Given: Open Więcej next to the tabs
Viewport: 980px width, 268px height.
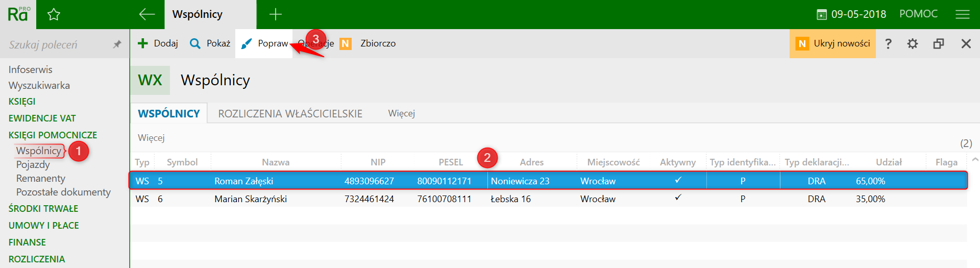Looking at the screenshot, I should click(402, 113).
